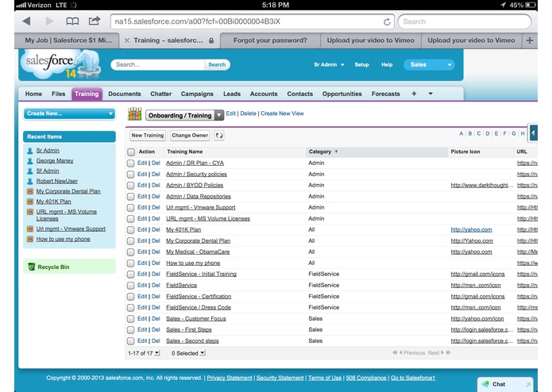Open a new Safari tab with plus
The height and width of the screenshot is (392, 552).
click(x=530, y=40)
